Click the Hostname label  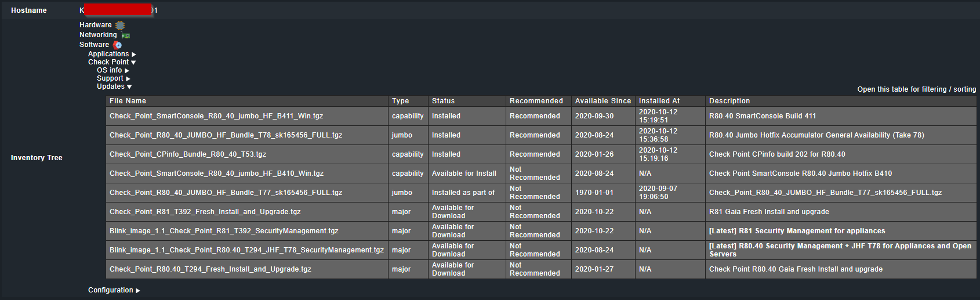pos(29,10)
